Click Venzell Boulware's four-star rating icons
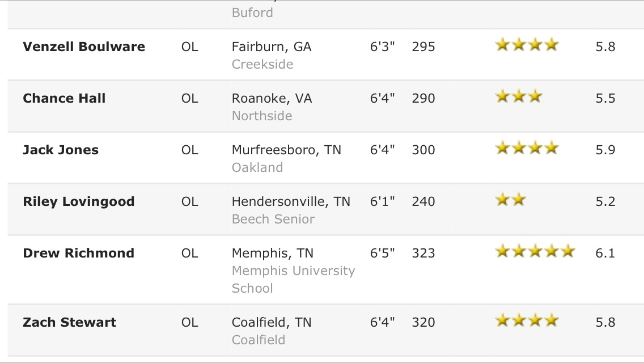 [x=527, y=44]
